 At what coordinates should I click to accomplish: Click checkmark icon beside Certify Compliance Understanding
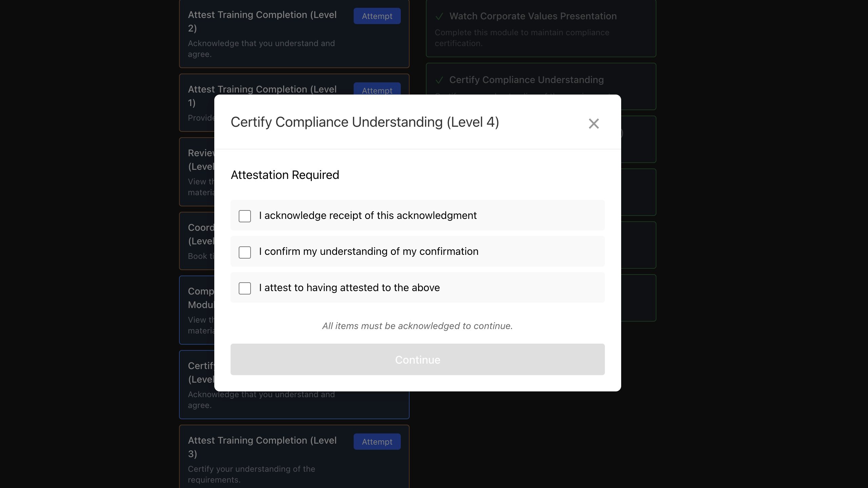(439, 80)
